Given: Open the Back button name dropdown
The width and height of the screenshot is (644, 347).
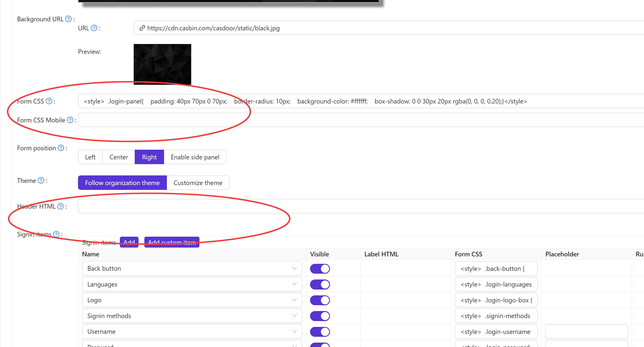Looking at the screenshot, I should [x=192, y=269].
